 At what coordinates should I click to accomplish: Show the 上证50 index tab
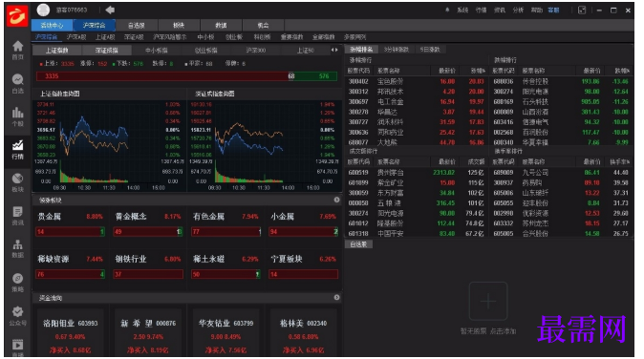(x=305, y=51)
